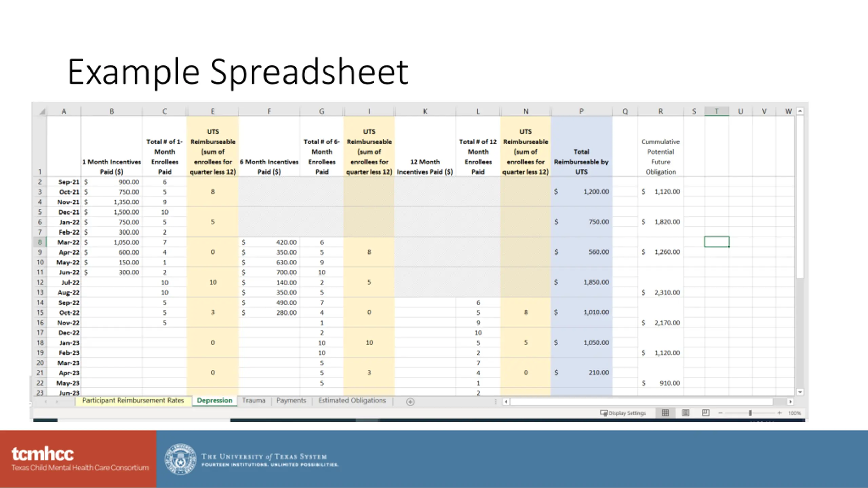Click the University of Texas System seal
The image size is (868, 488).
180,459
